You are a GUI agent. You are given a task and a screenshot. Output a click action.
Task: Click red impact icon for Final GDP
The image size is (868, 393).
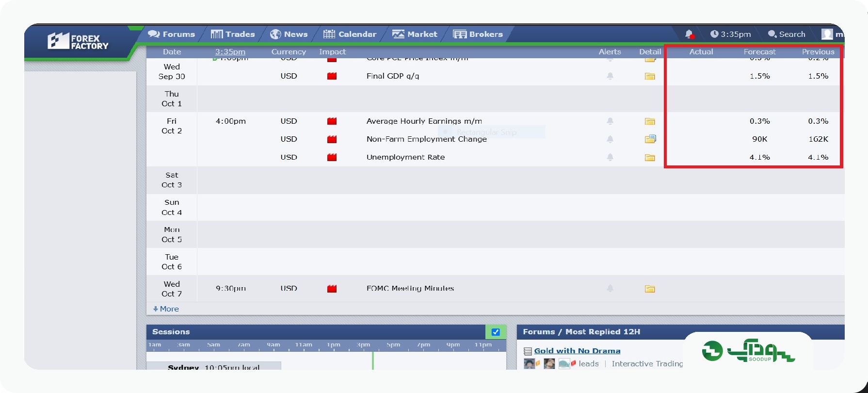332,76
